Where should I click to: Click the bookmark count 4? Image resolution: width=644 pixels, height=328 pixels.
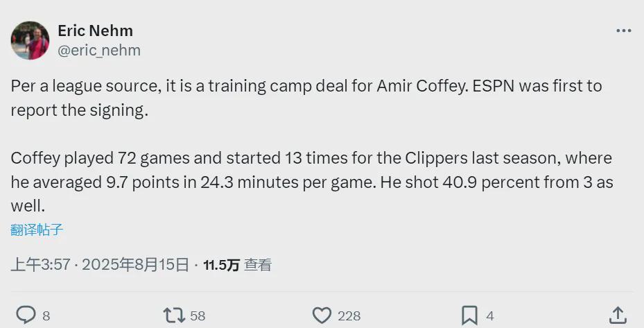(490, 316)
